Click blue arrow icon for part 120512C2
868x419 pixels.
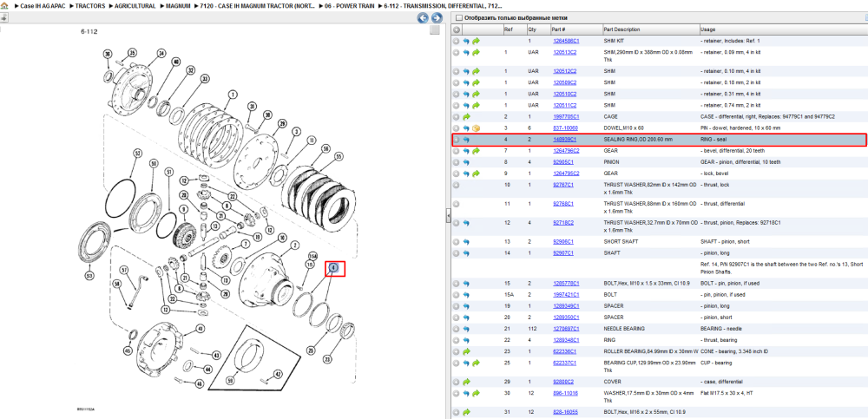[466, 71]
